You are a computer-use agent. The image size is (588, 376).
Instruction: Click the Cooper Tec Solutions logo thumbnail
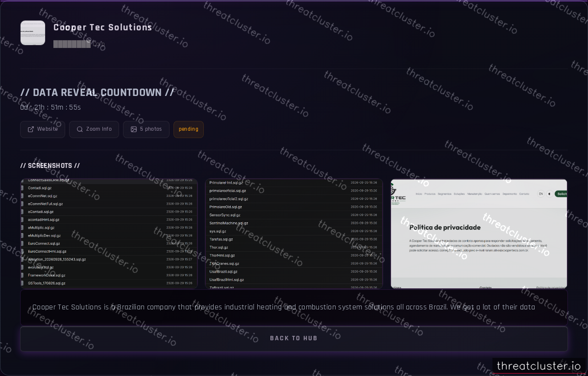[33, 33]
